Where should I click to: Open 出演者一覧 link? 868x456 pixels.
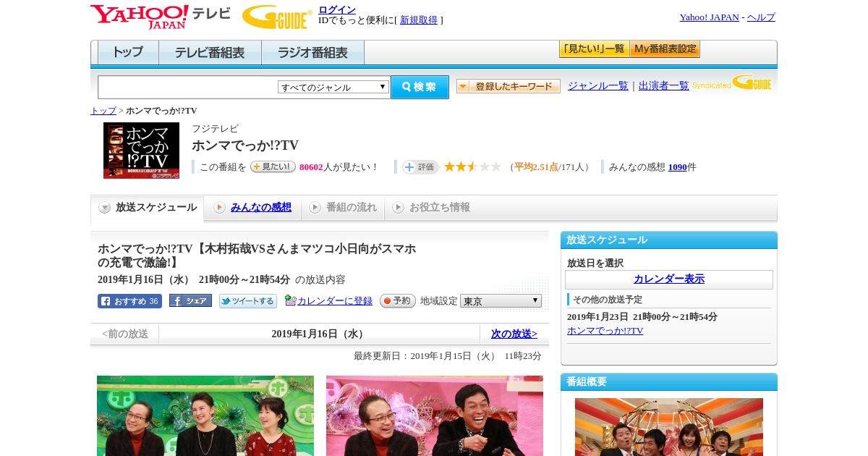point(664,86)
